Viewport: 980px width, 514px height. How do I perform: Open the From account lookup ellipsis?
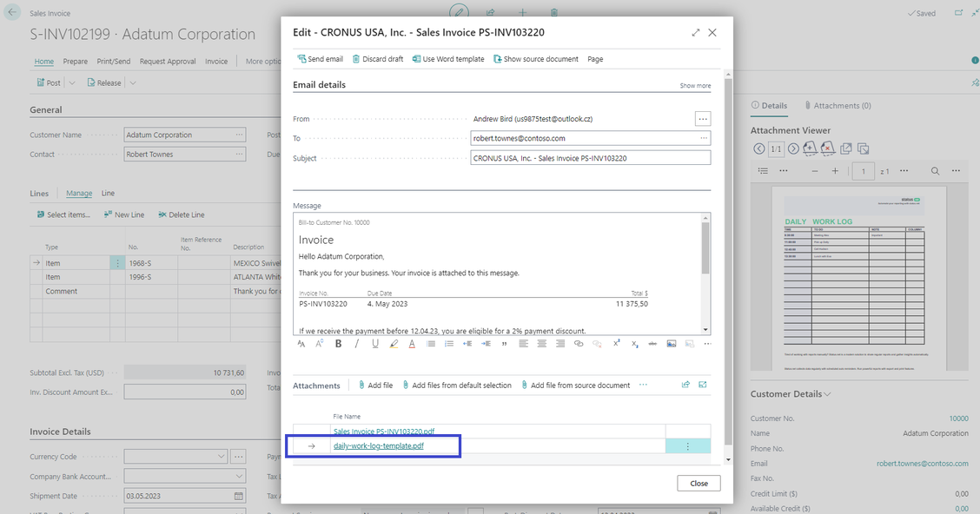click(x=702, y=119)
